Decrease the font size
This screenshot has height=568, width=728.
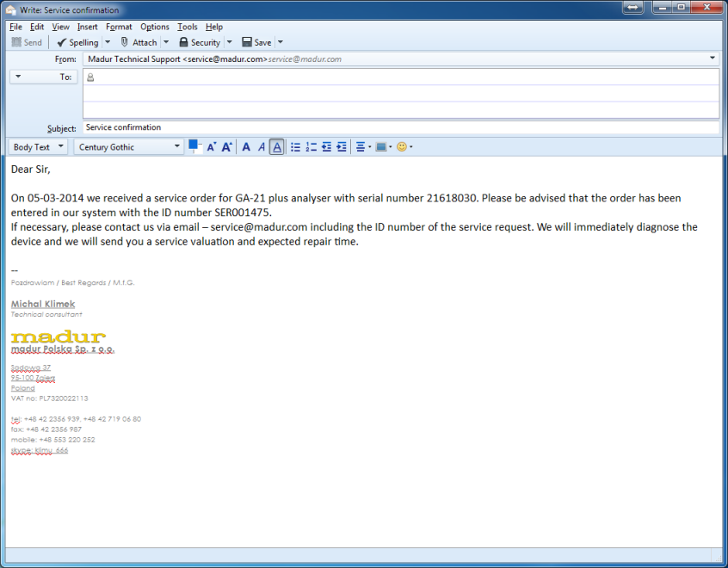[x=211, y=147]
